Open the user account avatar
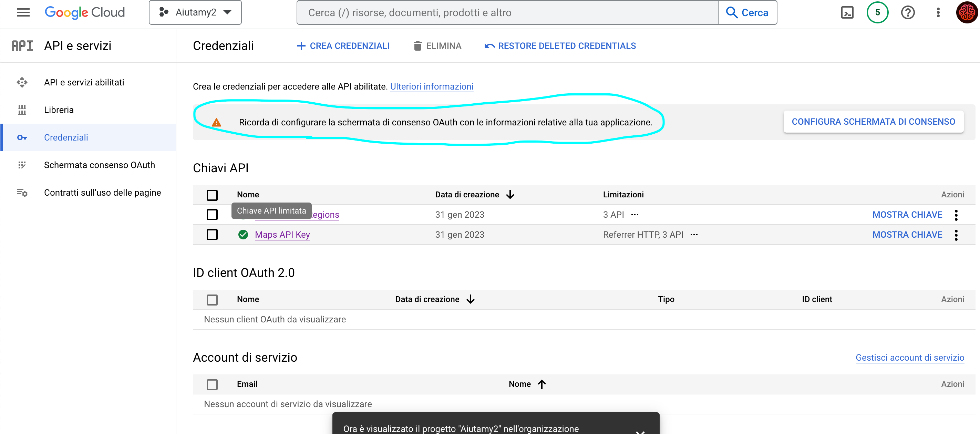980x434 pixels. pyautogui.click(x=967, y=12)
